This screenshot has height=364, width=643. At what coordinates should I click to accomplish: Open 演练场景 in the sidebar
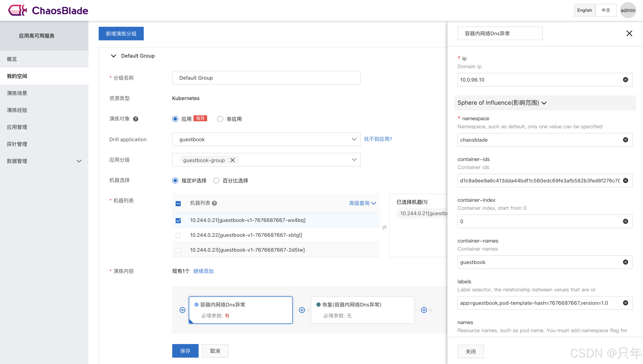(x=17, y=93)
